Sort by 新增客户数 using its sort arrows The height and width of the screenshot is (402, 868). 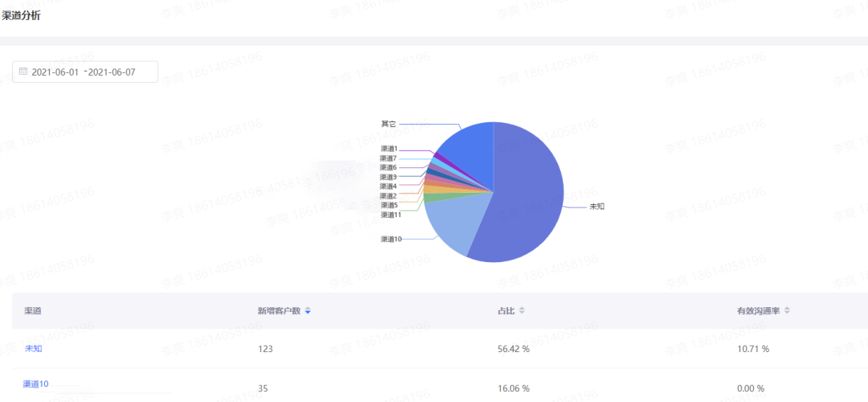[x=308, y=311]
